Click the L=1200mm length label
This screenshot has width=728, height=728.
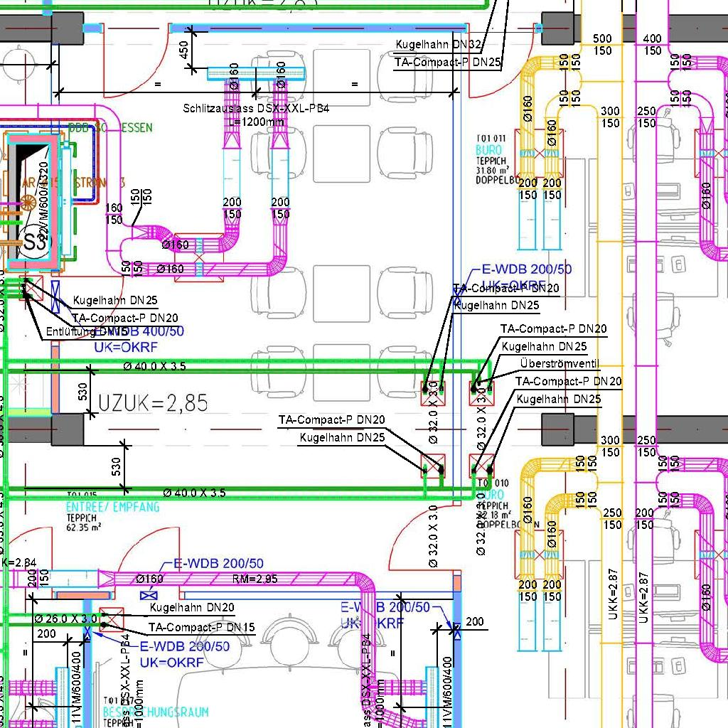(257, 122)
